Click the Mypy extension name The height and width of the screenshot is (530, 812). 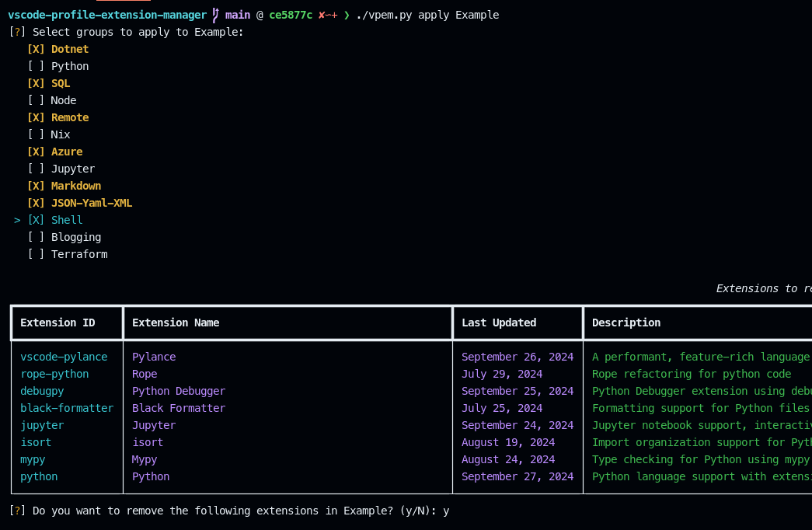[145, 459]
